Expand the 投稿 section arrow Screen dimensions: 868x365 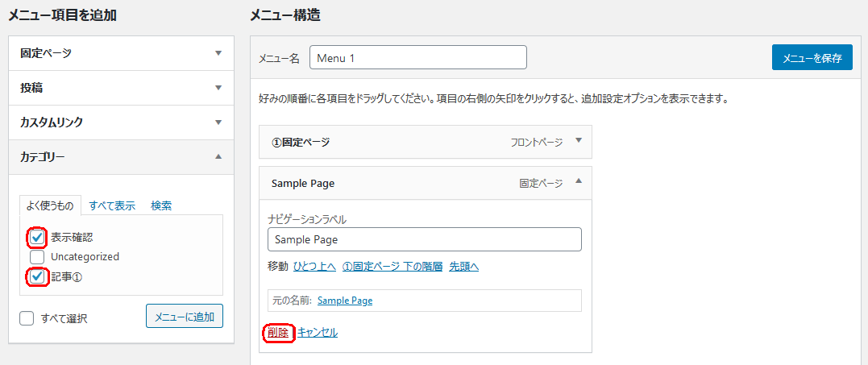tap(218, 87)
